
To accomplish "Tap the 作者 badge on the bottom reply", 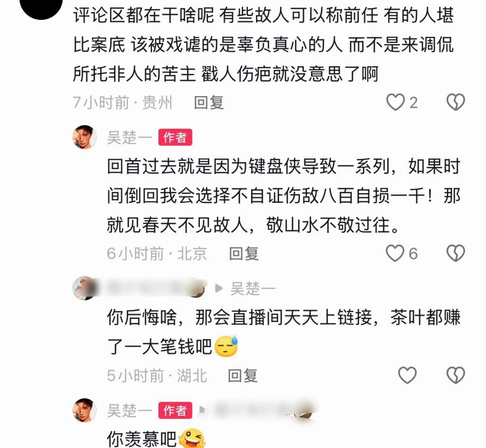I will [x=175, y=410].
